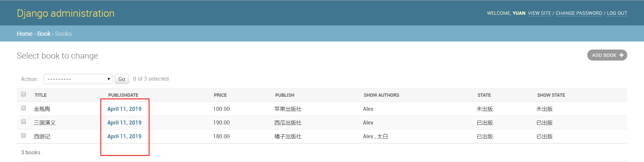Image resolution: width=644 pixels, height=162 pixels.
Task: Go to Home in the breadcrumb
Action: [x=24, y=34]
